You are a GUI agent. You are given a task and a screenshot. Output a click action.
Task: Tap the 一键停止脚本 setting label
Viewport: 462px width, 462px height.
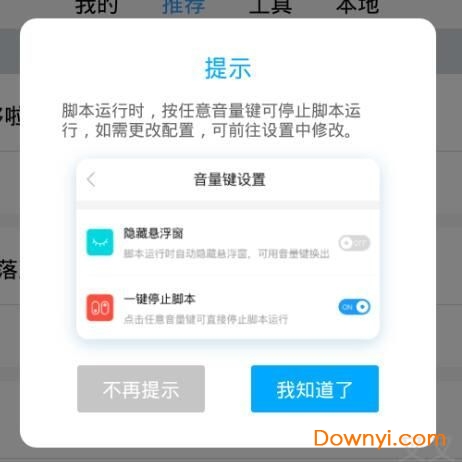point(159,299)
